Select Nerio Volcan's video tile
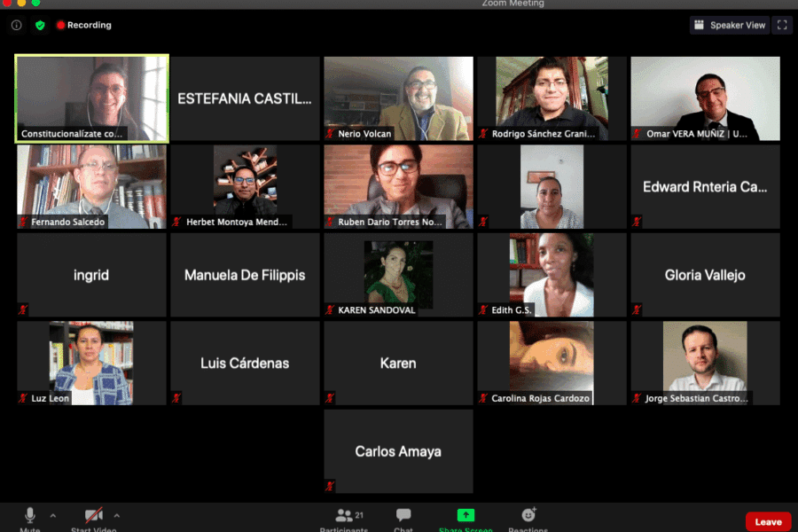This screenshot has width=798, height=532. pyautogui.click(x=398, y=98)
